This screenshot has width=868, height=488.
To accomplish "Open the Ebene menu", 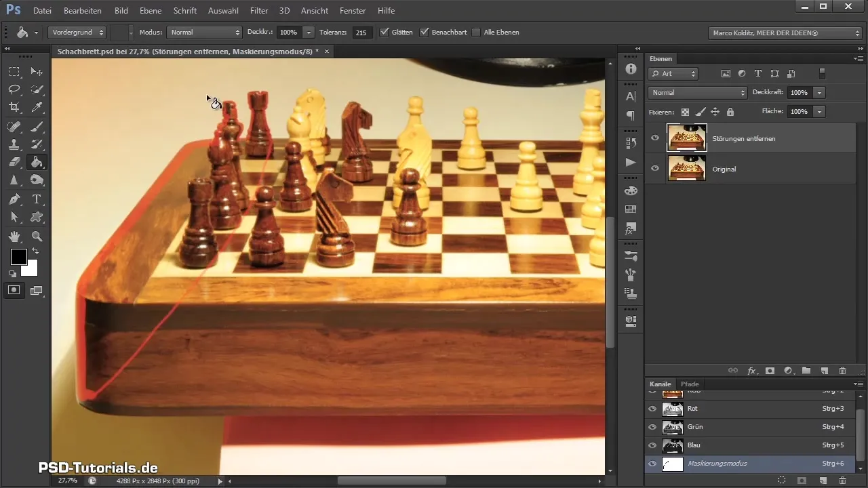I will pos(149,11).
